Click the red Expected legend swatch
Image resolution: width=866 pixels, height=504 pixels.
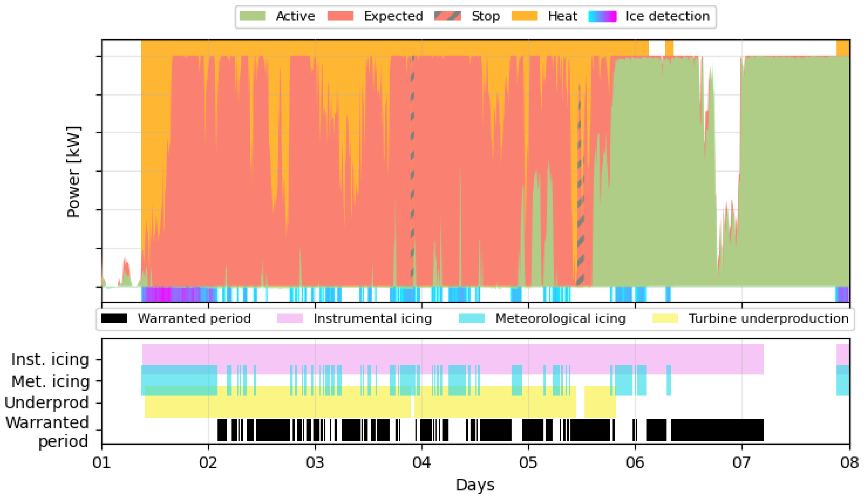tap(341, 16)
